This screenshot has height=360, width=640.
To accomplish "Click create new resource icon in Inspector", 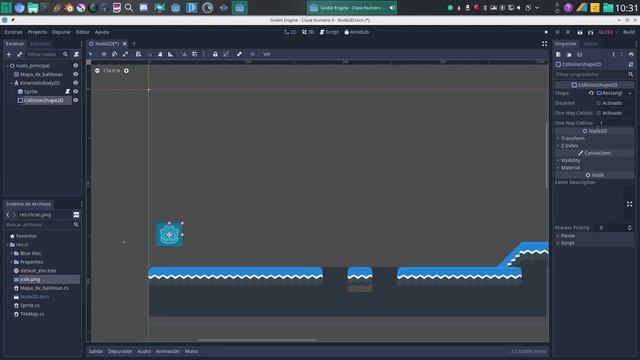I will 558,54.
